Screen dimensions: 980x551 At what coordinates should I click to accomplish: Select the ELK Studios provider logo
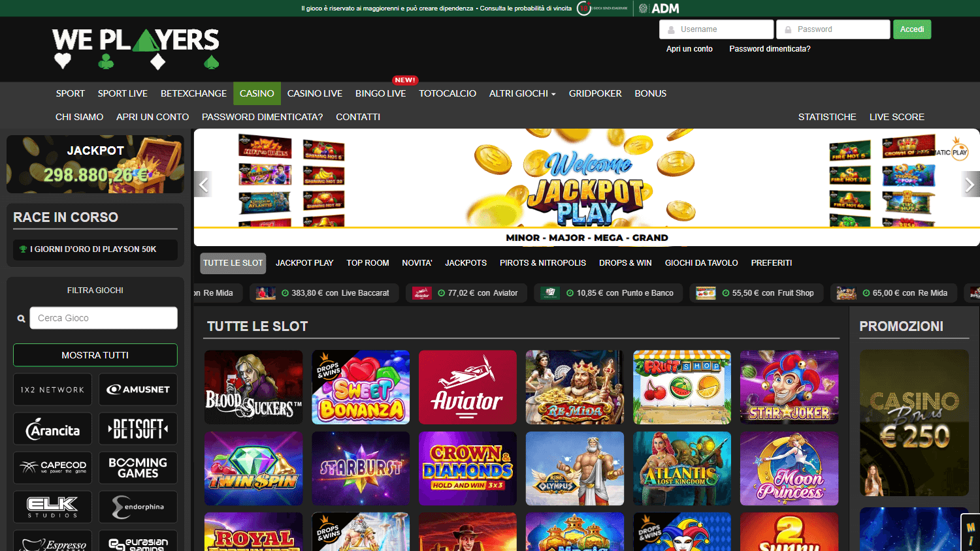[x=53, y=507]
